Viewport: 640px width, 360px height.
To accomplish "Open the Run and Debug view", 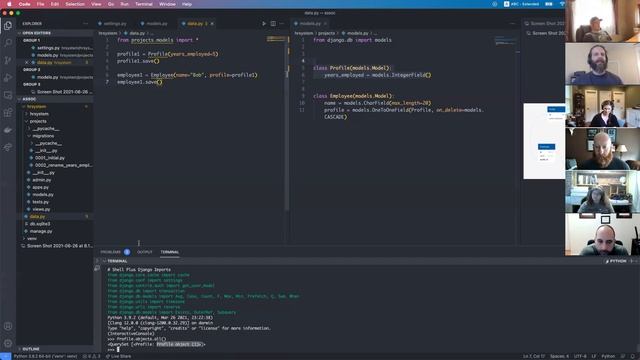I will [x=8, y=78].
